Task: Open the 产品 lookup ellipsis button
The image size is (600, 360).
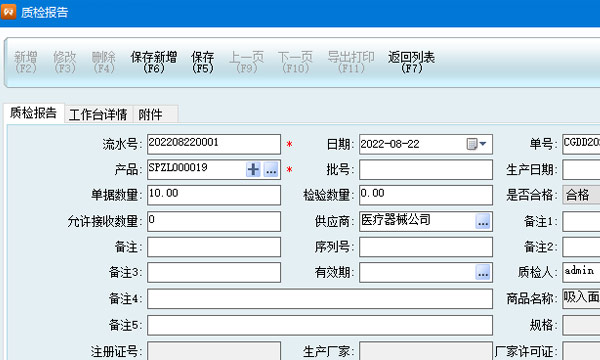Action: (271, 169)
